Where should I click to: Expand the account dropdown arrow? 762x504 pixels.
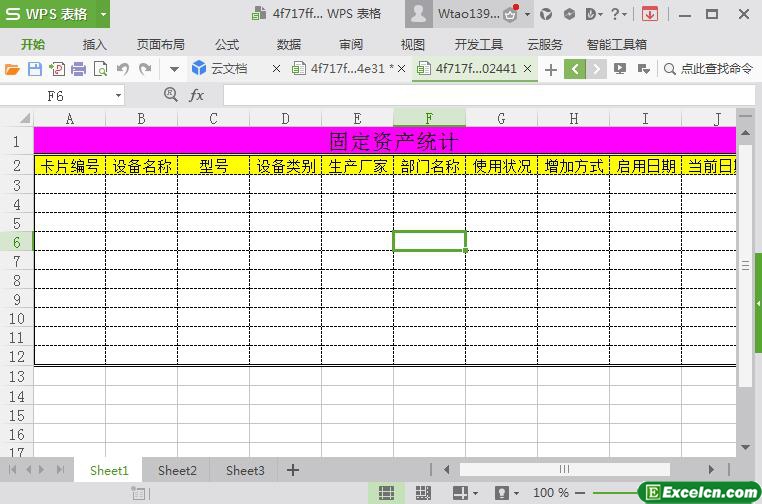527,14
